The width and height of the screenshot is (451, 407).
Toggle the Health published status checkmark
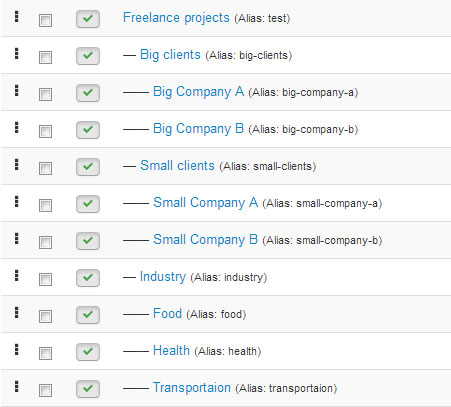coord(88,352)
